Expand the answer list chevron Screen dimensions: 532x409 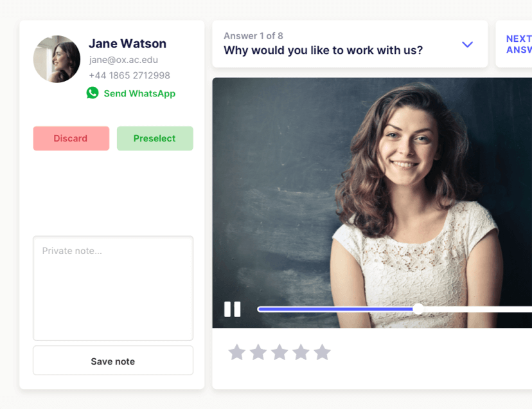[x=467, y=44]
